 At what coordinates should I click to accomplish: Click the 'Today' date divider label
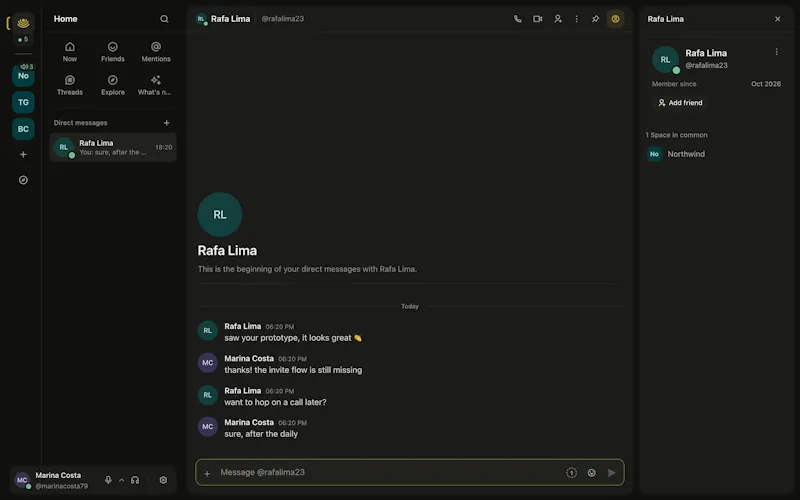pyautogui.click(x=410, y=306)
